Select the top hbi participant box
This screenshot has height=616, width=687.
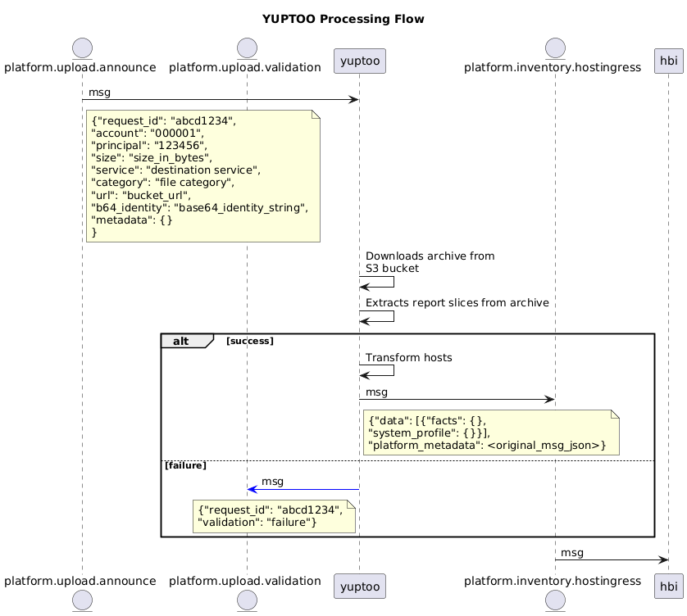point(669,61)
